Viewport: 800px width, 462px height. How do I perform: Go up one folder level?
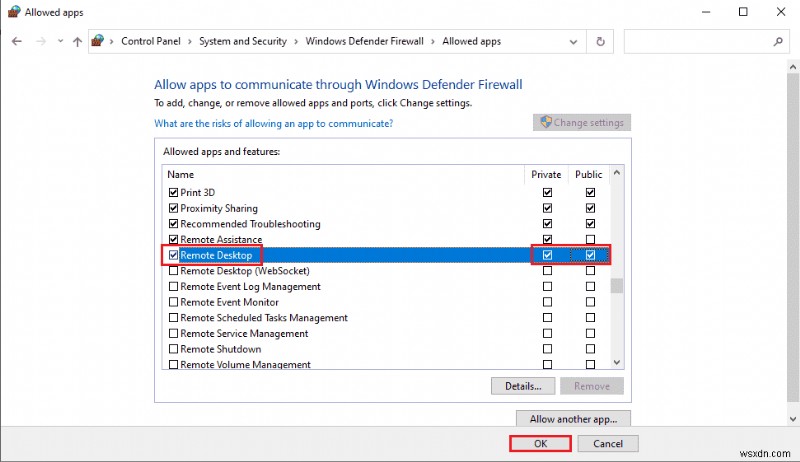tap(77, 42)
